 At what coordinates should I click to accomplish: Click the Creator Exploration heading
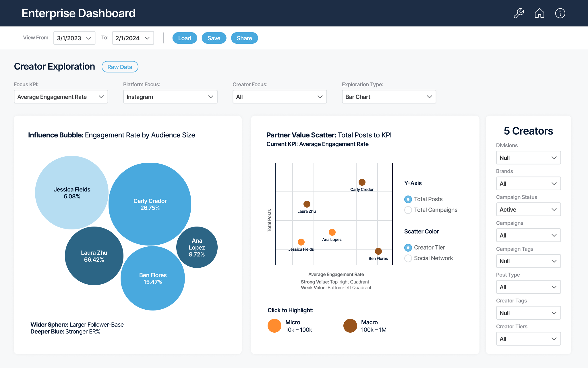click(x=55, y=66)
